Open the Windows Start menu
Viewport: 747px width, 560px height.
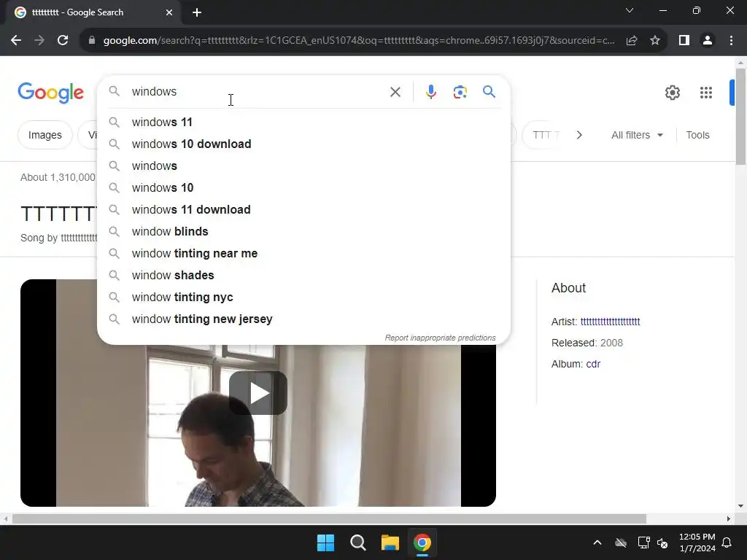point(326,542)
